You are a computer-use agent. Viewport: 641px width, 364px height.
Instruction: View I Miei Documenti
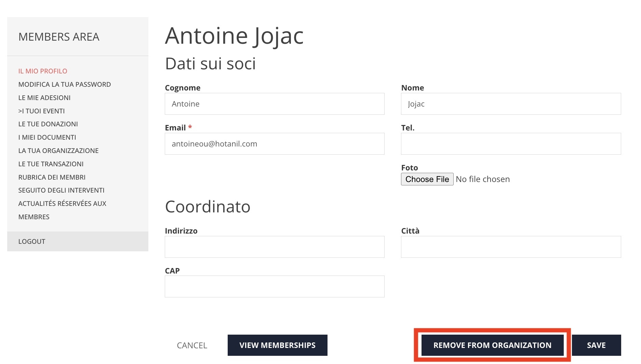point(47,137)
